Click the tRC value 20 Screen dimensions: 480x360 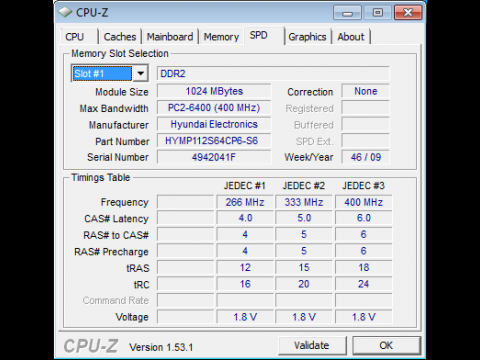(304, 284)
